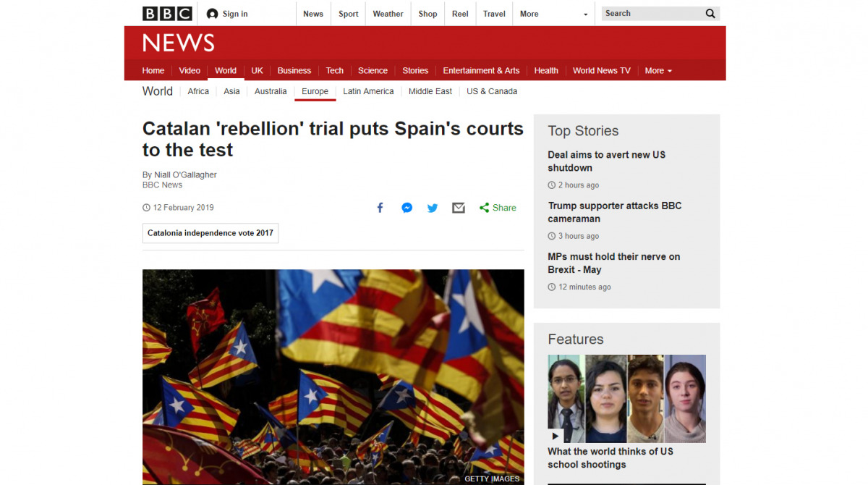The image size is (868, 485).
Task: Share via the Messenger icon
Action: [x=407, y=208]
